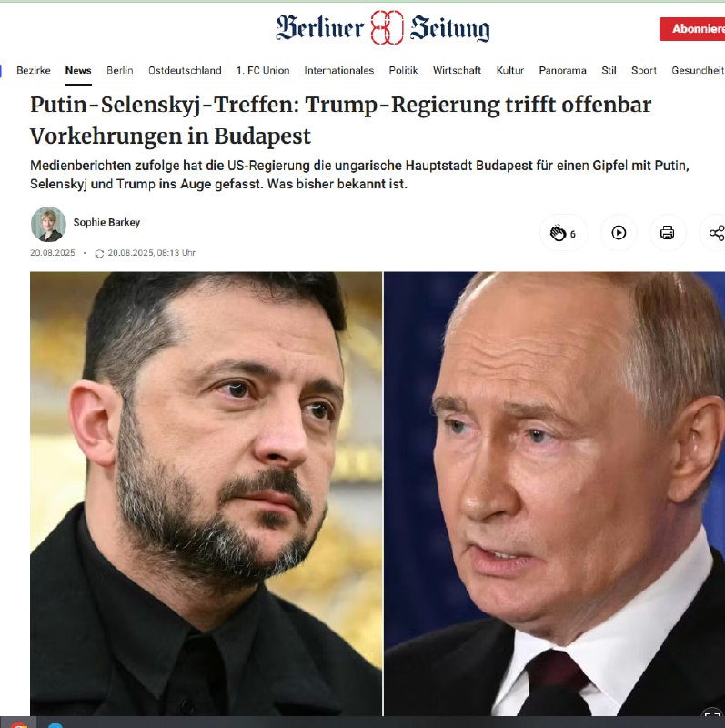Open the Politik section
Screen dimensions: 725x728
coord(403,70)
